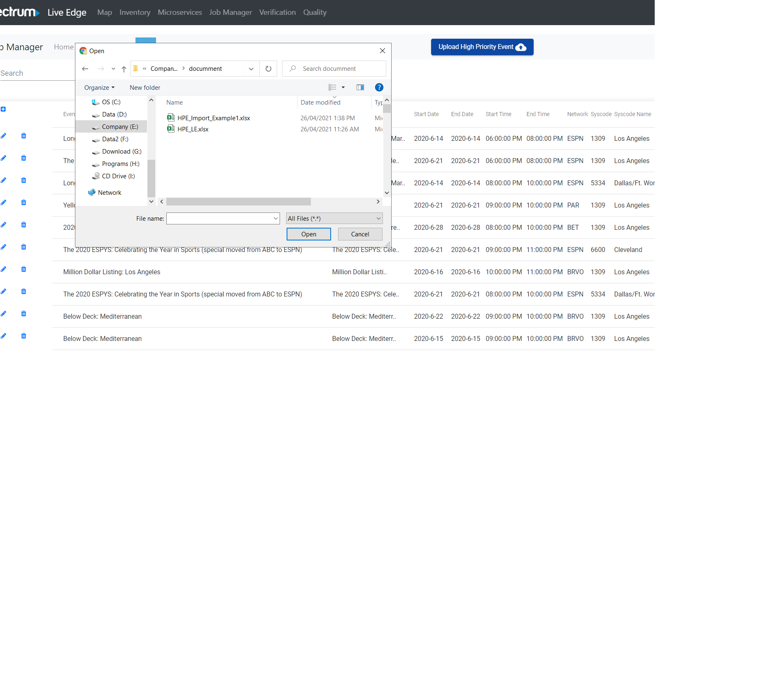770x700 pixels.
Task: Select Network in navigation tree
Action: pyautogui.click(x=110, y=193)
